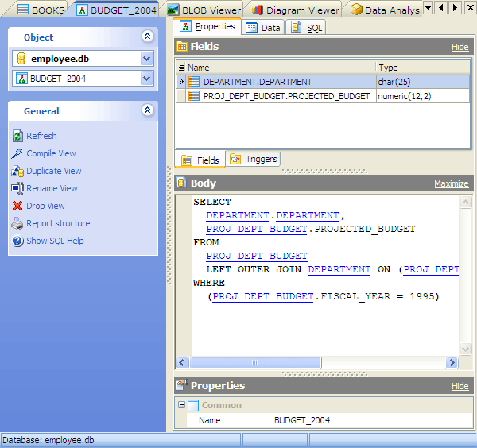Image resolution: width=477 pixels, height=448 pixels.
Task: Click the field list column chooser icon
Action: click(181, 67)
